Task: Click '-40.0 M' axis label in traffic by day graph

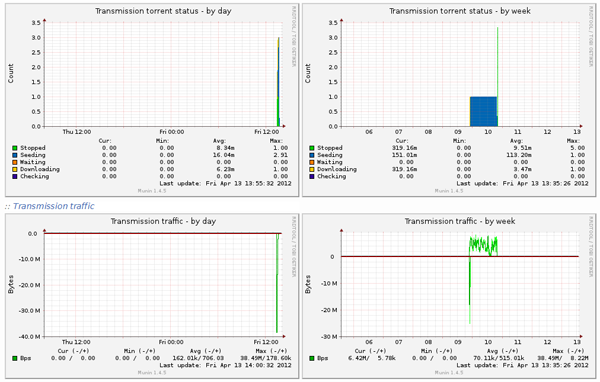Action: point(29,337)
